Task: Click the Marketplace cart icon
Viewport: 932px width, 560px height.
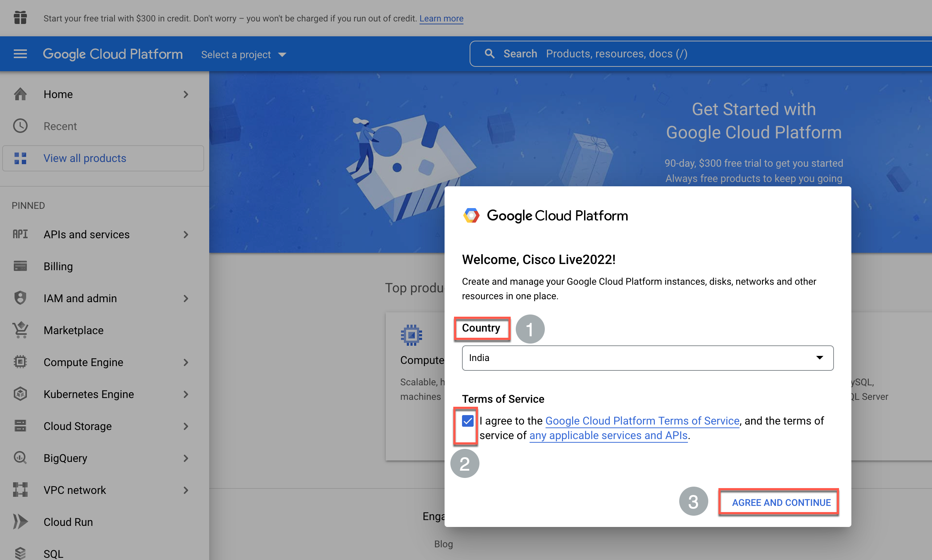Action: coord(20,330)
